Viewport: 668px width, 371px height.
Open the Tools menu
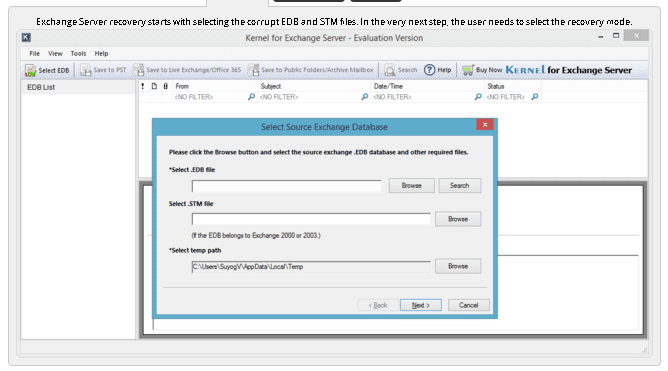point(78,54)
